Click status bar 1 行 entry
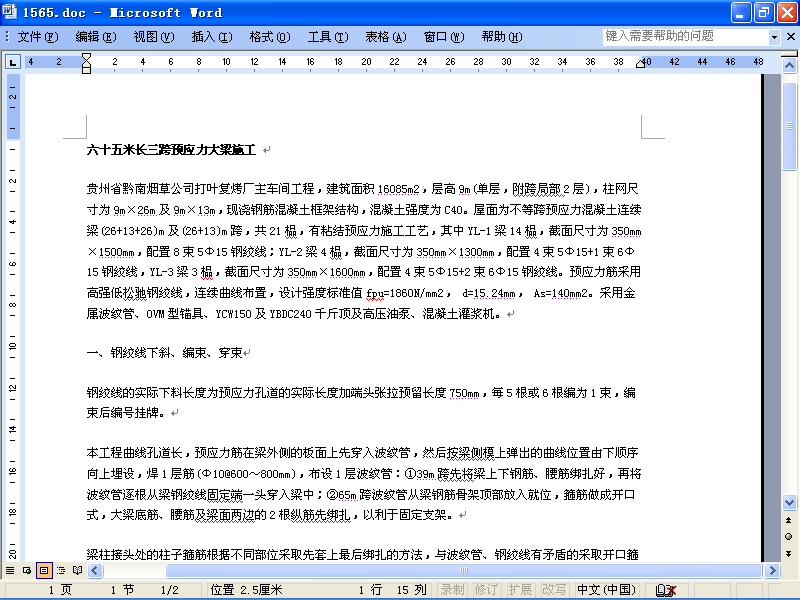Image resolution: width=800 pixels, height=600 pixels. point(370,590)
